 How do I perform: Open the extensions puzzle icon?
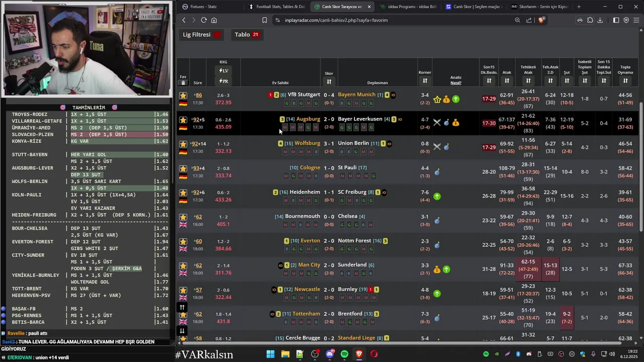click(x=590, y=20)
